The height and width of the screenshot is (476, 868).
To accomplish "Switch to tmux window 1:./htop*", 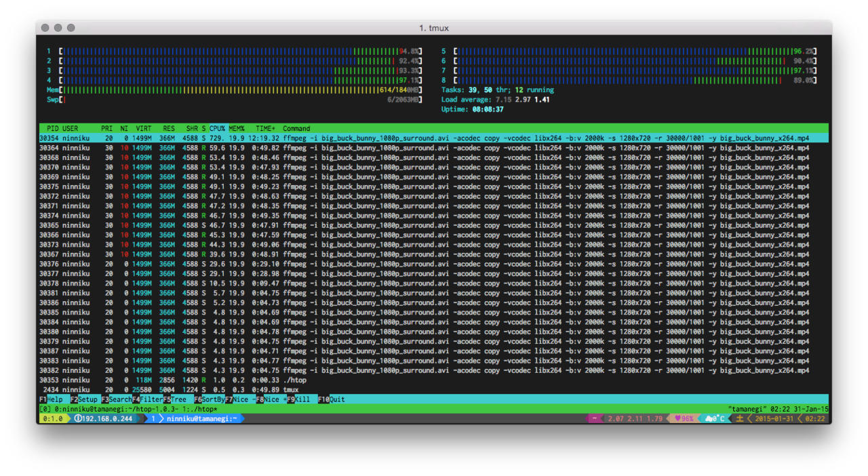I will 199,410.
